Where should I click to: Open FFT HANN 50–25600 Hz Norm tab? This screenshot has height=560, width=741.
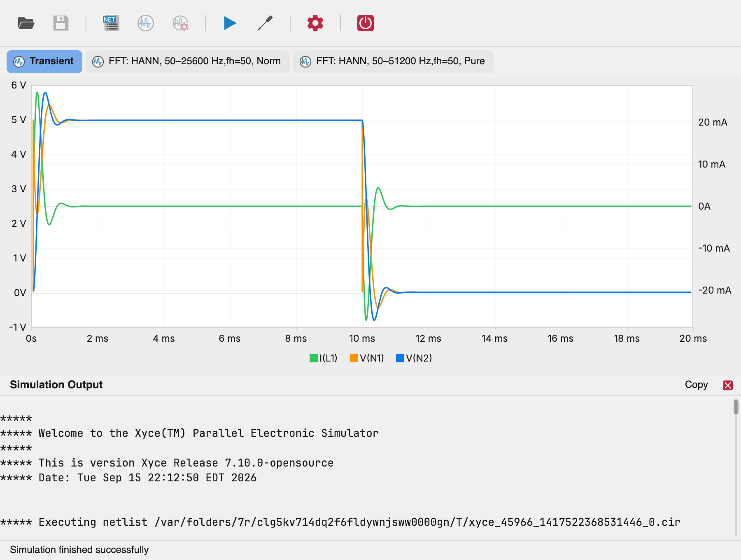click(x=188, y=61)
